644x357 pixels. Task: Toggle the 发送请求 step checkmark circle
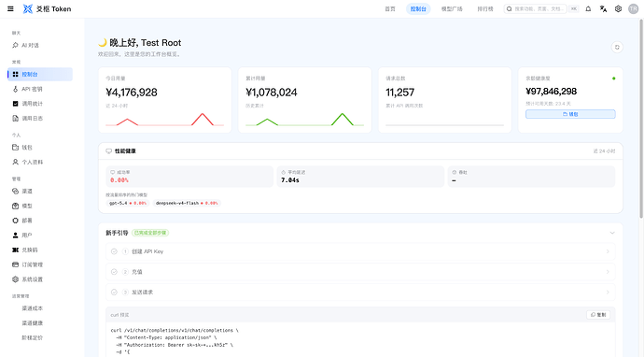114,292
